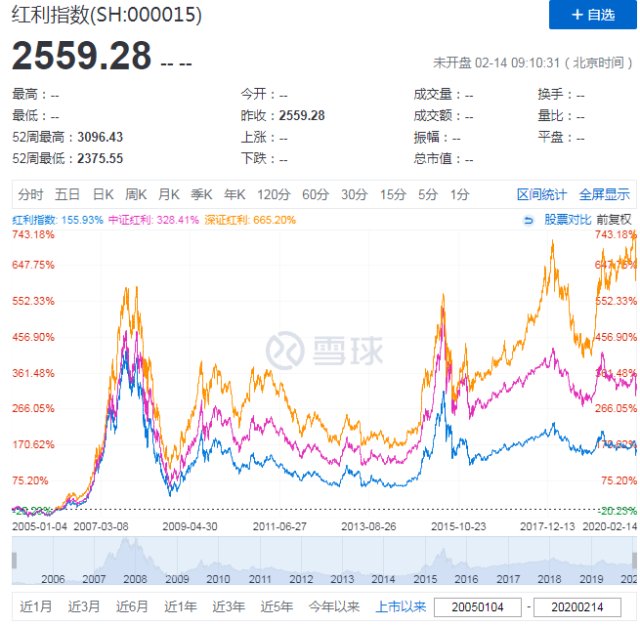Click the 自选 add-to-watchlist button
The height and width of the screenshot is (625, 640).
click(x=592, y=15)
